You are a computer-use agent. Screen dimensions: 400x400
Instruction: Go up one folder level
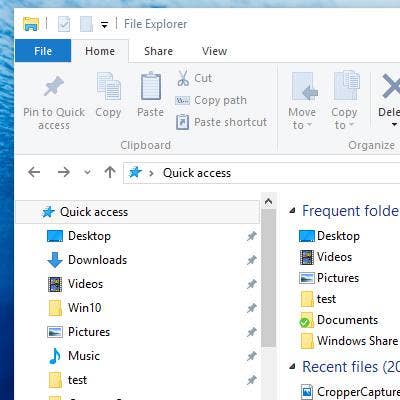(x=110, y=172)
